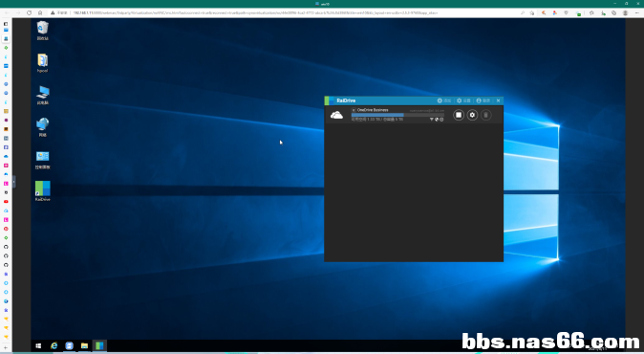The height and width of the screenshot is (354, 644).
Task: Click the RaiDrive logo in its title bar
Action: [x=330, y=100]
